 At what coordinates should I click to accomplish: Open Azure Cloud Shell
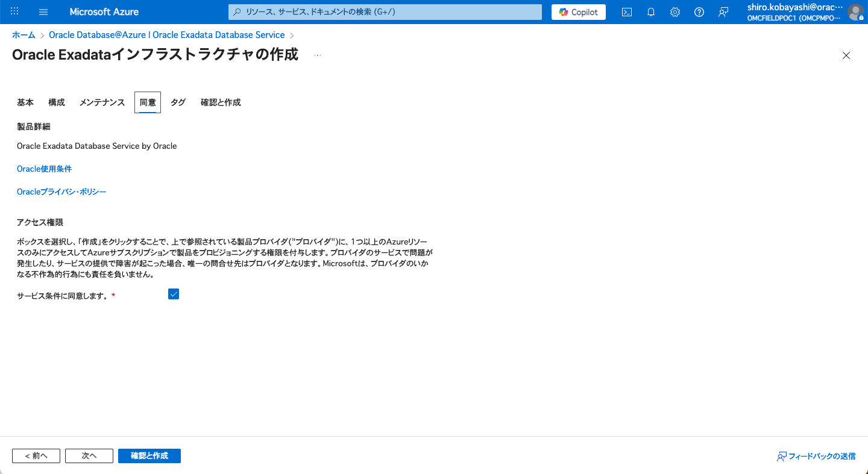point(626,11)
